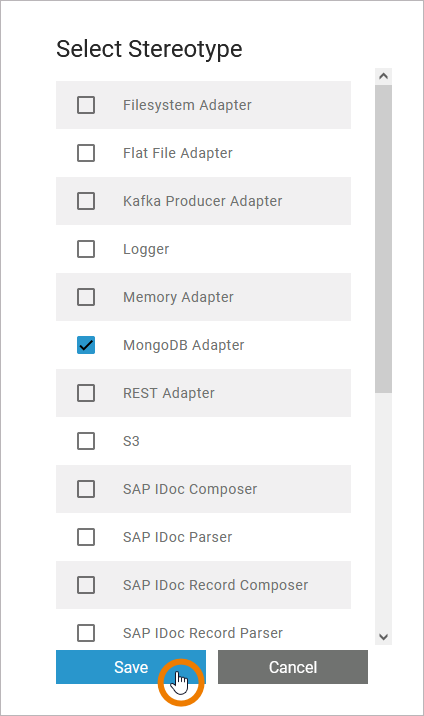This screenshot has width=424, height=716.
Task: Check the Memory Adapter checkbox
Action: pyautogui.click(x=86, y=297)
